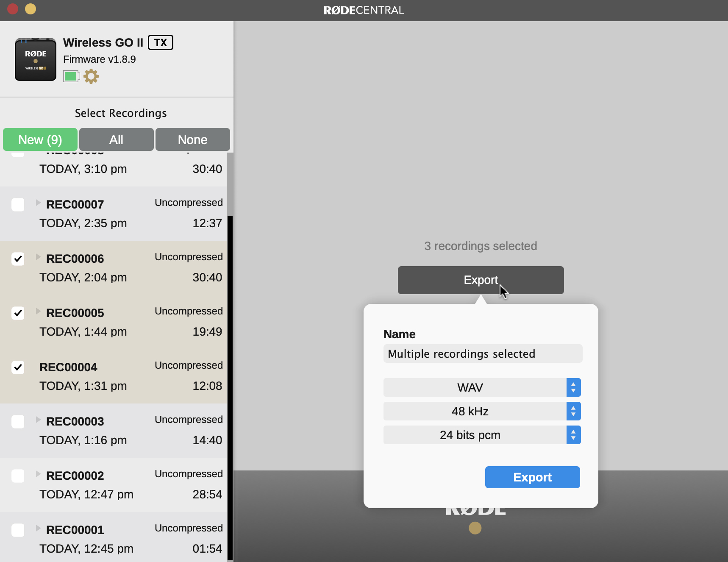
Task: Expand REC00002 disclosure triangle
Action: pyautogui.click(x=38, y=474)
